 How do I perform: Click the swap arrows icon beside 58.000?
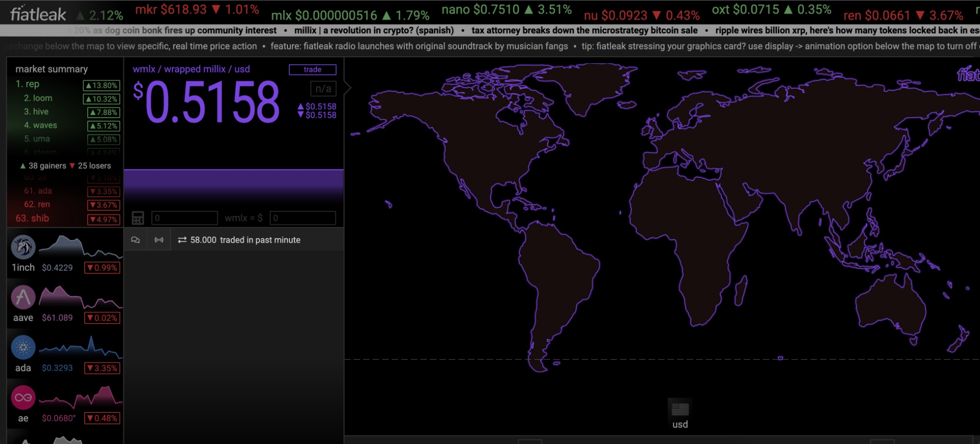[182, 240]
